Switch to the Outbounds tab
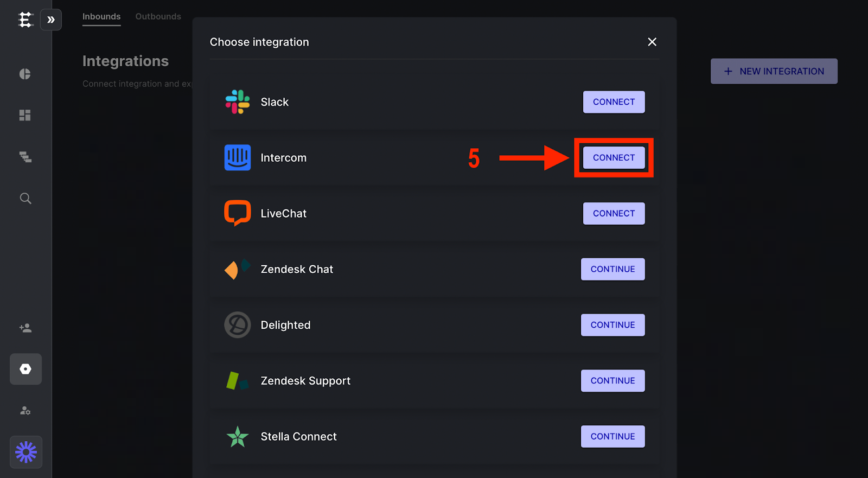Viewport: 868px width, 478px height. [x=158, y=17]
